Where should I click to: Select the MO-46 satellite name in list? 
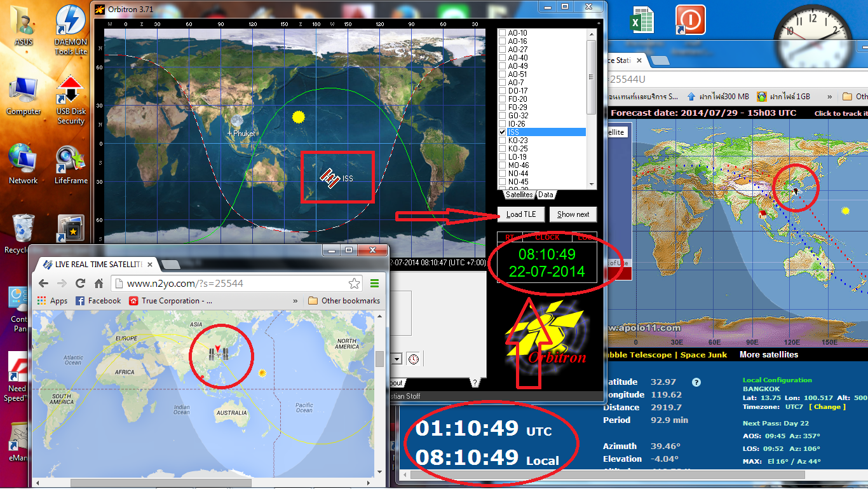[x=518, y=165]
